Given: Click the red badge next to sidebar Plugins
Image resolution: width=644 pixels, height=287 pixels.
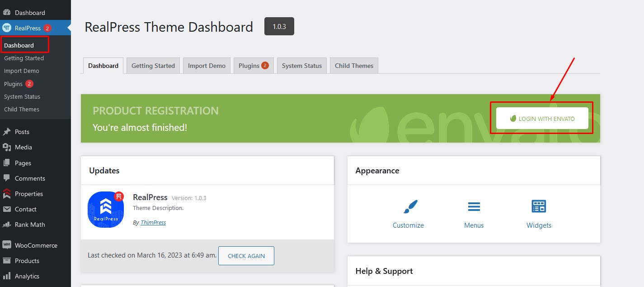Looking at the screenshot, I should click(29, 84).
